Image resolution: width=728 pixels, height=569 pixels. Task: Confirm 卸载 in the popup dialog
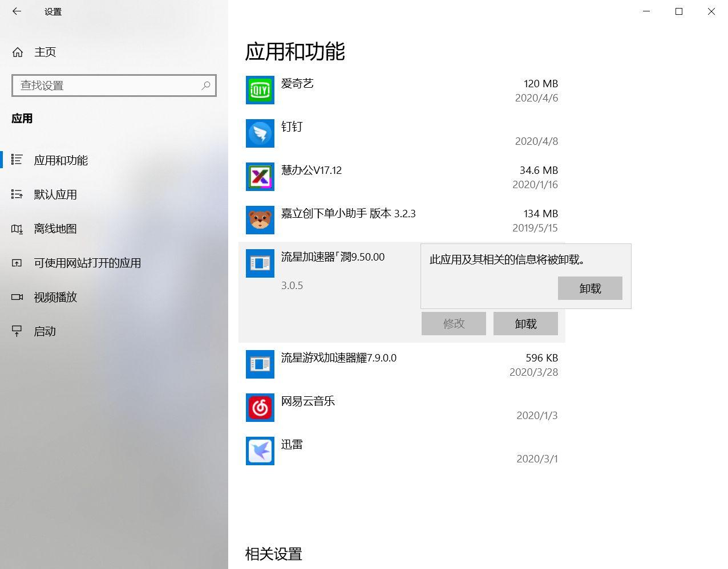click(x=590, y=288)
